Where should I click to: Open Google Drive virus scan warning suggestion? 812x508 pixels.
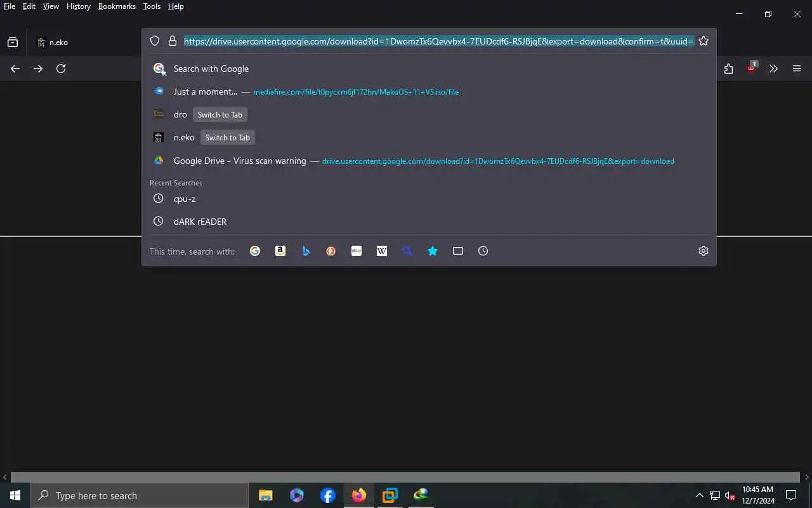click(x=429, y=161)
